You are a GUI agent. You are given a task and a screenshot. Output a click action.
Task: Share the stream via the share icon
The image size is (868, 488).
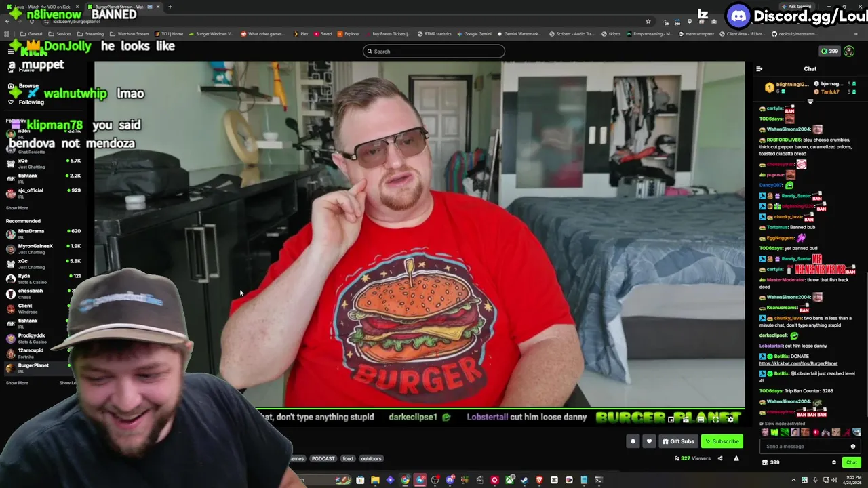click(x=720, y=458)
